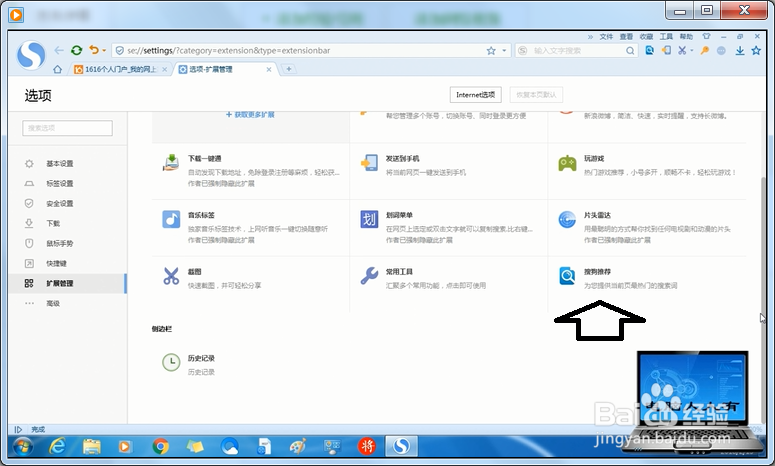Open the 工具 menu
The image size is (775, 466).
(666, 37)
